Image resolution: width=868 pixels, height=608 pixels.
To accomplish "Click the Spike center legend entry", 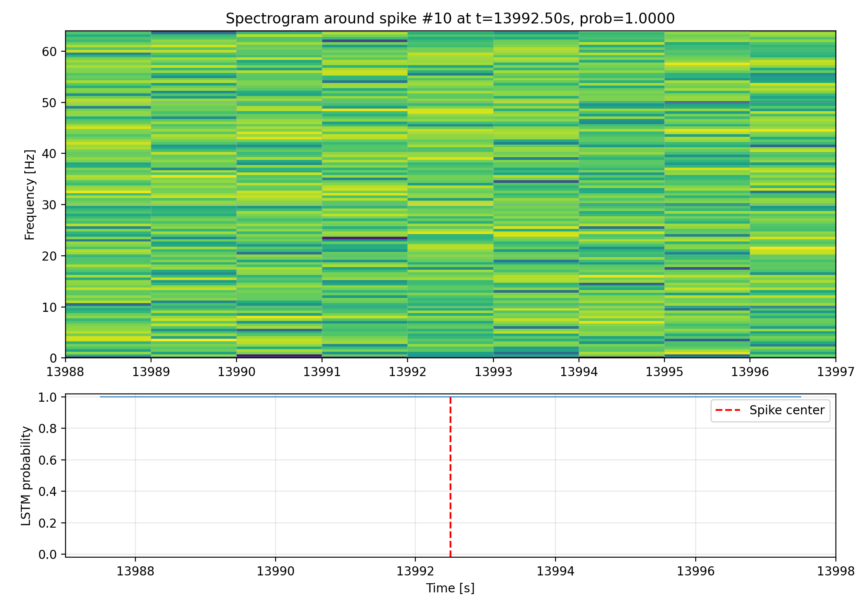I will [x=786, y=410].
